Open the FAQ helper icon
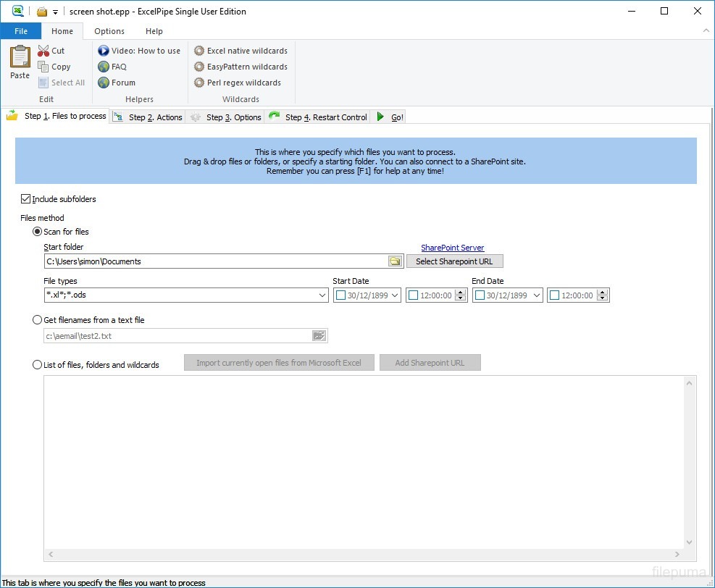The image size is (715, 588). (104, 67)
